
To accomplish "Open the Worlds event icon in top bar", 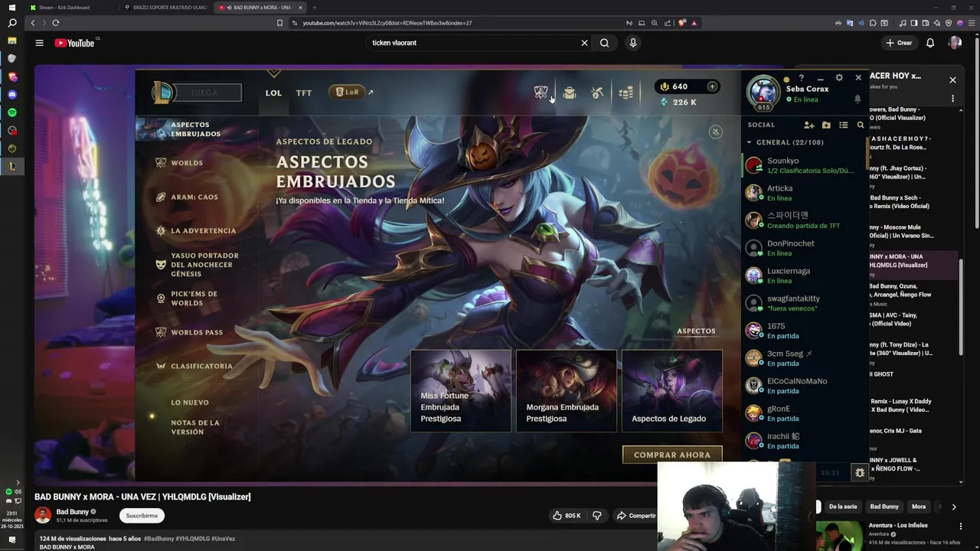I will [x=541, y=93].
